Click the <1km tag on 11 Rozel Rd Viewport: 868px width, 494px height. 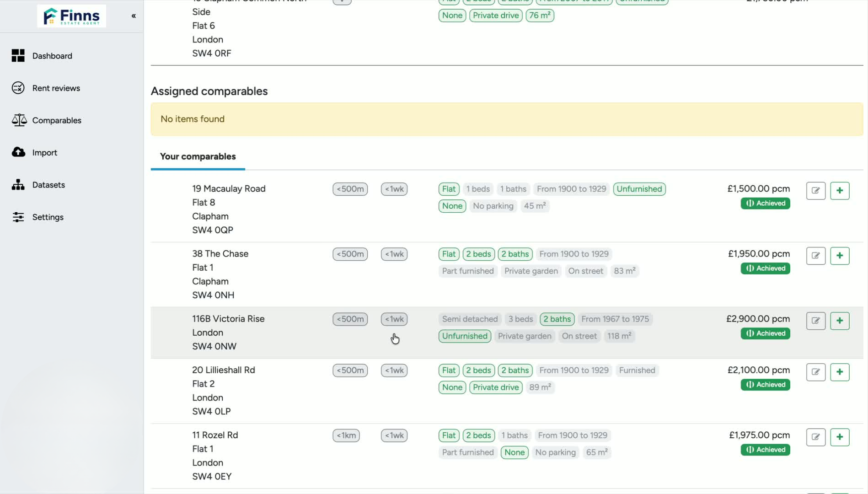[x=346, y=435]
